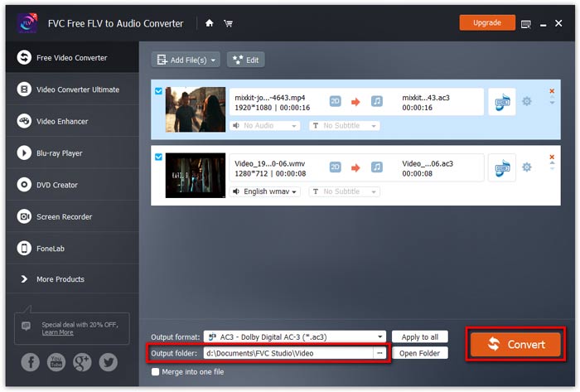Viewport: 580px width, 392px height.
Task: Click the feedback message icon in title bar
Action: click(526, 23)
